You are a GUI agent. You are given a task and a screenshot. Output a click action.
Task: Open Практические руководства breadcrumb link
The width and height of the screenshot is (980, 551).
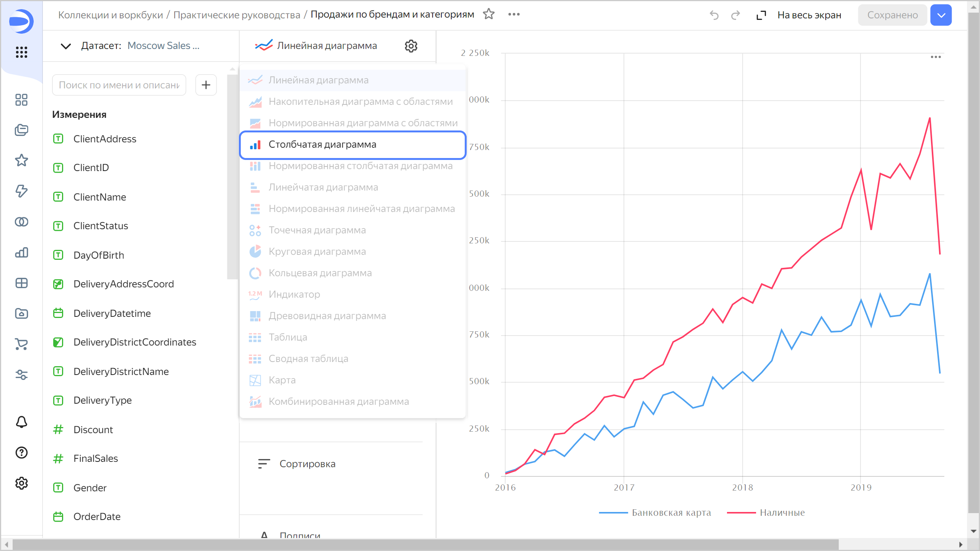point(237,15)
